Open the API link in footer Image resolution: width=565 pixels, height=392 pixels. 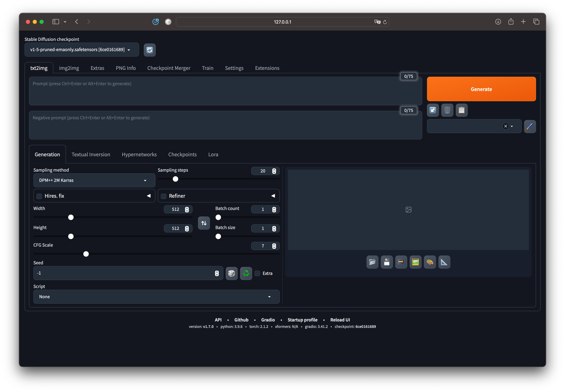[218, 320]
